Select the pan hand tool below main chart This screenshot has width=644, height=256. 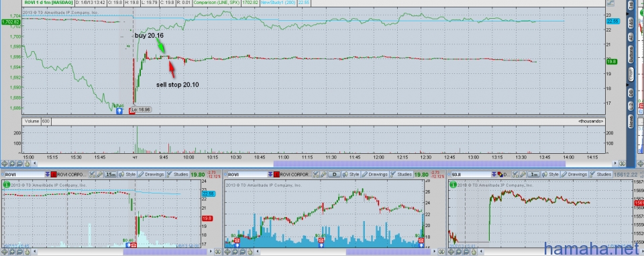click(x=27, y=163)
